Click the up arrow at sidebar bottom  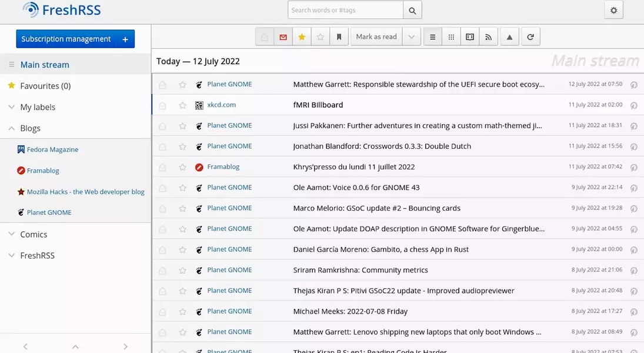(75, 347)
